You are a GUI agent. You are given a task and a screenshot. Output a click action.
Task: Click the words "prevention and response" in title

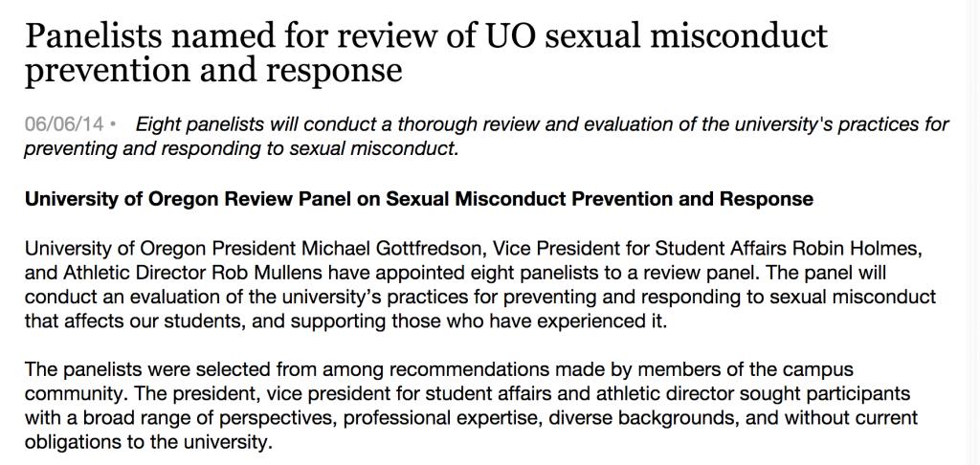(213, 70)
